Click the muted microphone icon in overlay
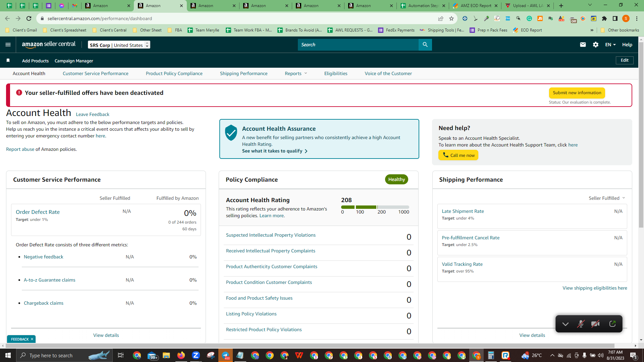 click(581, 324)
